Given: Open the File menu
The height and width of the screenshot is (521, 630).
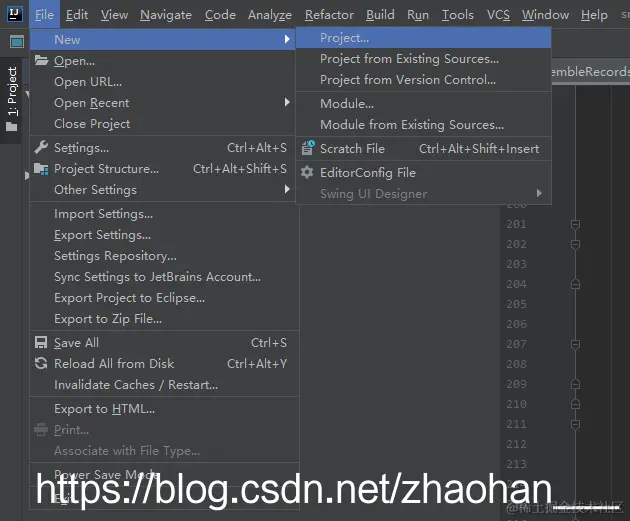Looking at the screenshot, I should 44,14.
